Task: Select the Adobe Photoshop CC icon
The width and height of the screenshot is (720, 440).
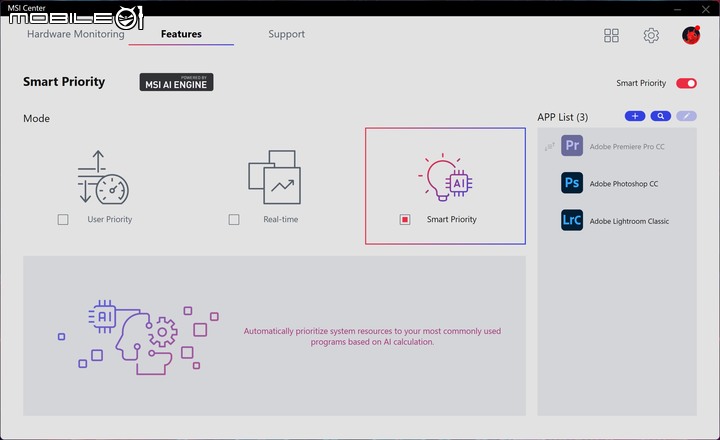Action: pos(572,183)
